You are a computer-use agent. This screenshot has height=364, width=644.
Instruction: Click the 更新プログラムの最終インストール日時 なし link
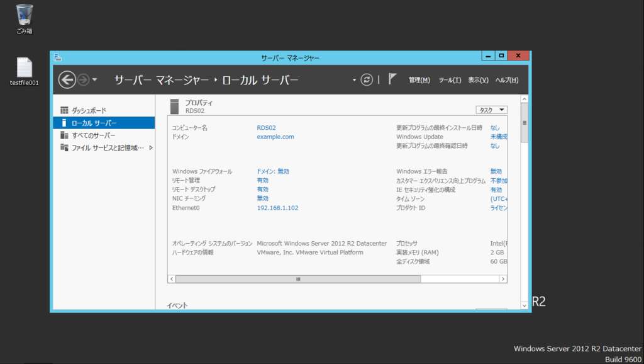(x=495, y=127)
